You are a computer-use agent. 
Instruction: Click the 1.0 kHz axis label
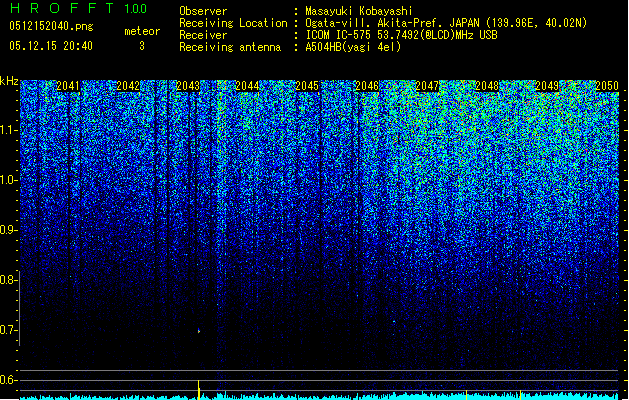(x=8, y=180)
